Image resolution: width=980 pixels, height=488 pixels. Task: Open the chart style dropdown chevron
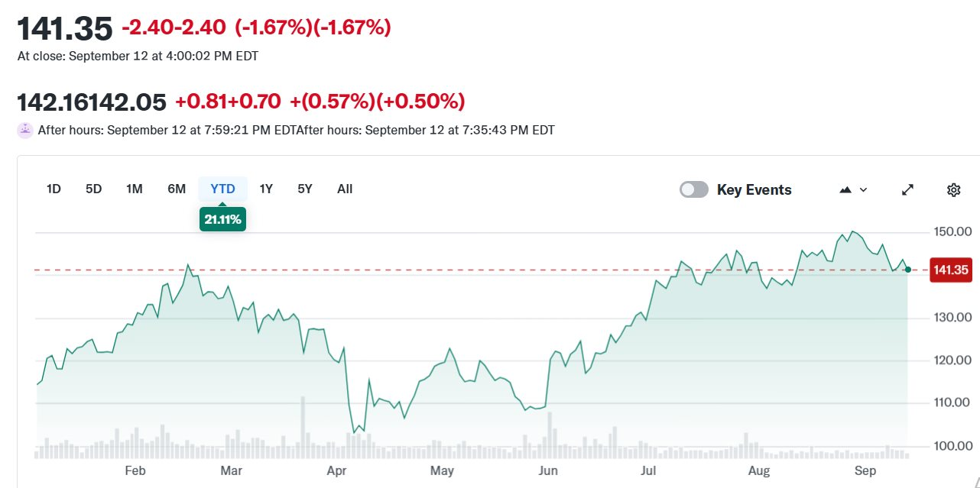point(862,189)
